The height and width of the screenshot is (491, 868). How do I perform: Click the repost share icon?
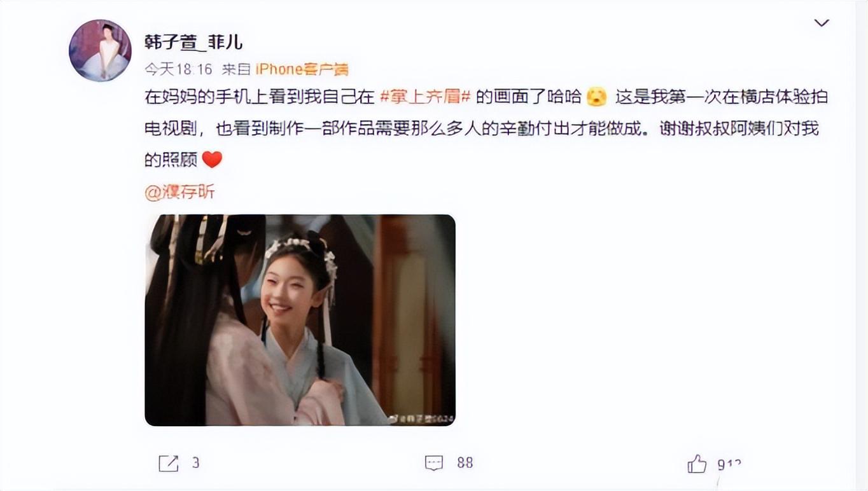coord(169,463)
